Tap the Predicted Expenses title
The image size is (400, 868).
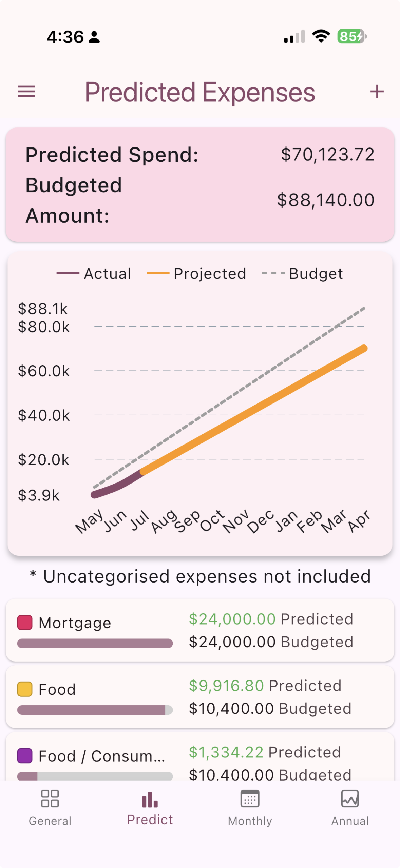(x=200, y=92)
